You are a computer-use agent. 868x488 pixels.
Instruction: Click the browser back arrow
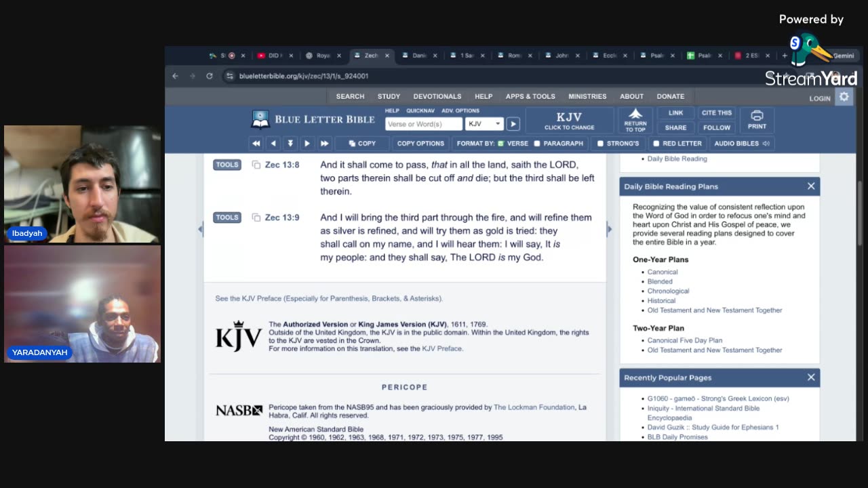(x=176, y=76)
